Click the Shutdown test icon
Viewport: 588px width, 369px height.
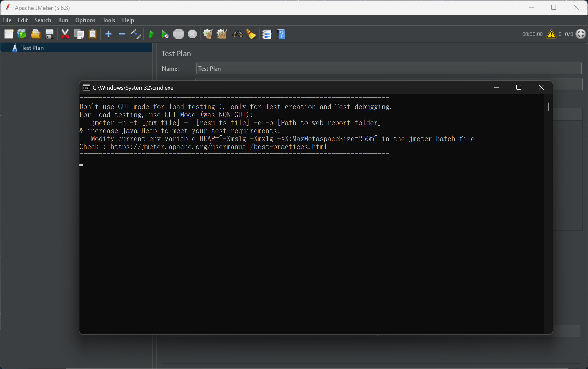192,34
